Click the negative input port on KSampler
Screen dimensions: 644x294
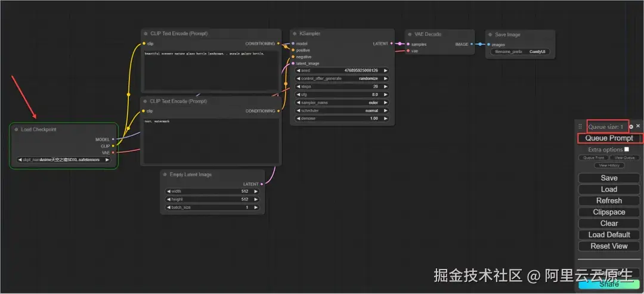293,57
